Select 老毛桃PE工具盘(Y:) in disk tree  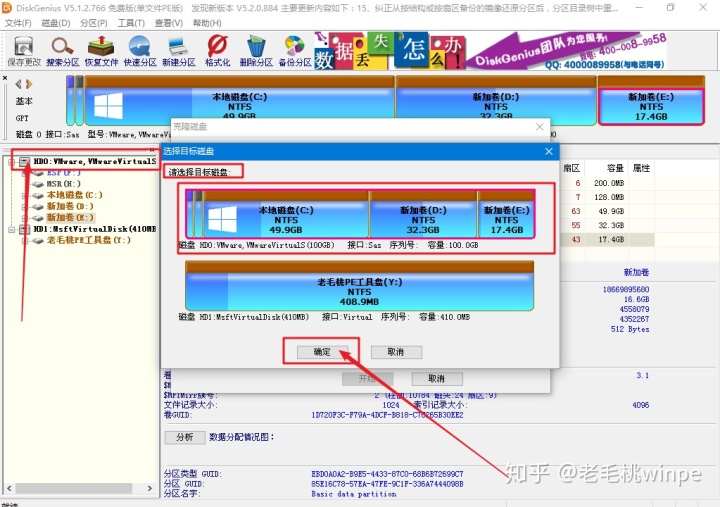pyautogui.click(x=89, y=240)
